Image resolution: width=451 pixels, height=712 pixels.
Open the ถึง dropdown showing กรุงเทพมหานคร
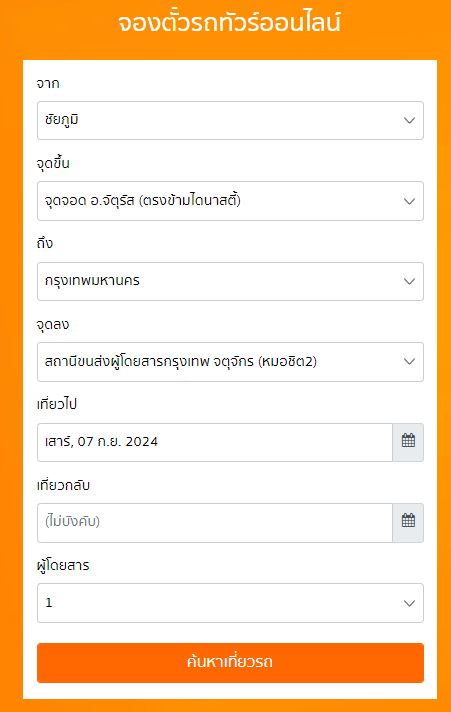coord(230,281)
